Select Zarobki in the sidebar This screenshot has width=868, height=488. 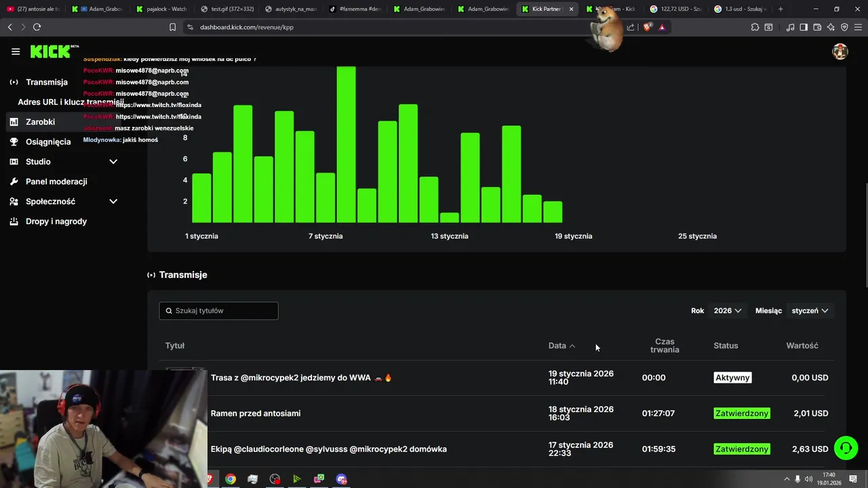pos(65,122)
